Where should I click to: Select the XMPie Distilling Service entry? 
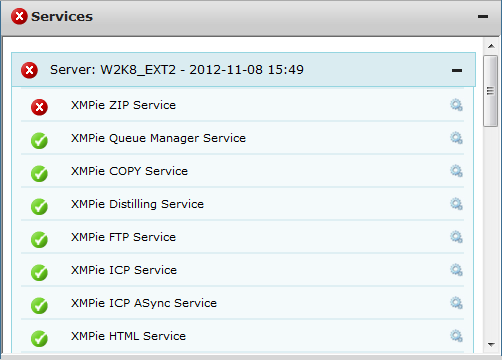pyautogui.click(x=242, y=204)
